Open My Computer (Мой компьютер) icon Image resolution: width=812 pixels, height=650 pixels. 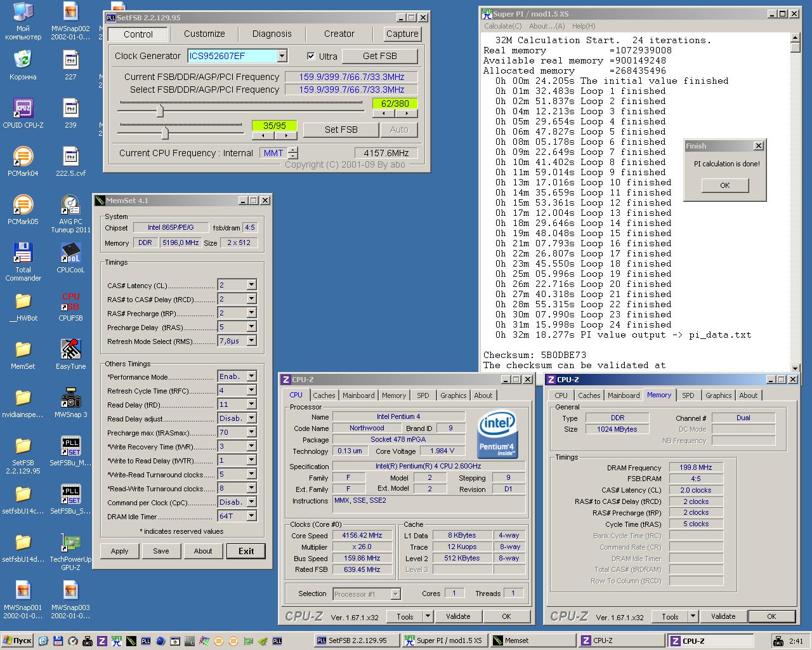pyautogui.click(x=23, y=21)
